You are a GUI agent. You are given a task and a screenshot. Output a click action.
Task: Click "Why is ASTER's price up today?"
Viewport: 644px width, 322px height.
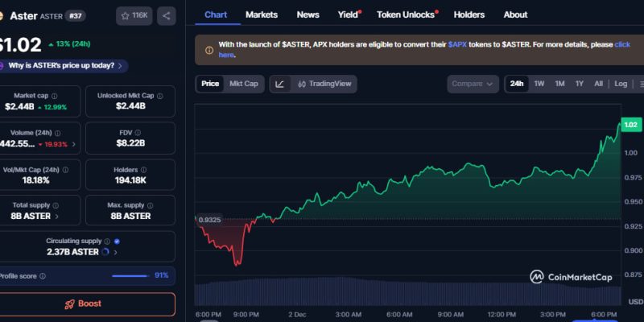coord(66,65)
